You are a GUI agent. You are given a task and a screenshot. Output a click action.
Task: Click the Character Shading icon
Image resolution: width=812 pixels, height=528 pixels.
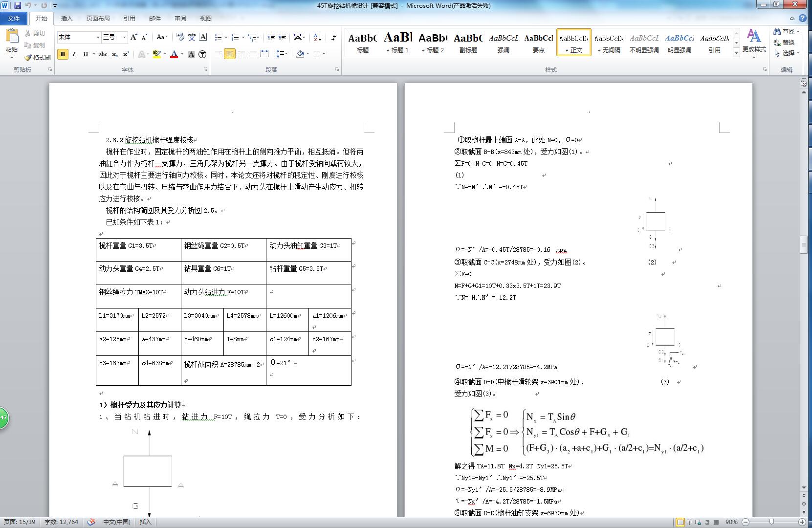click(x=191, y=54)
